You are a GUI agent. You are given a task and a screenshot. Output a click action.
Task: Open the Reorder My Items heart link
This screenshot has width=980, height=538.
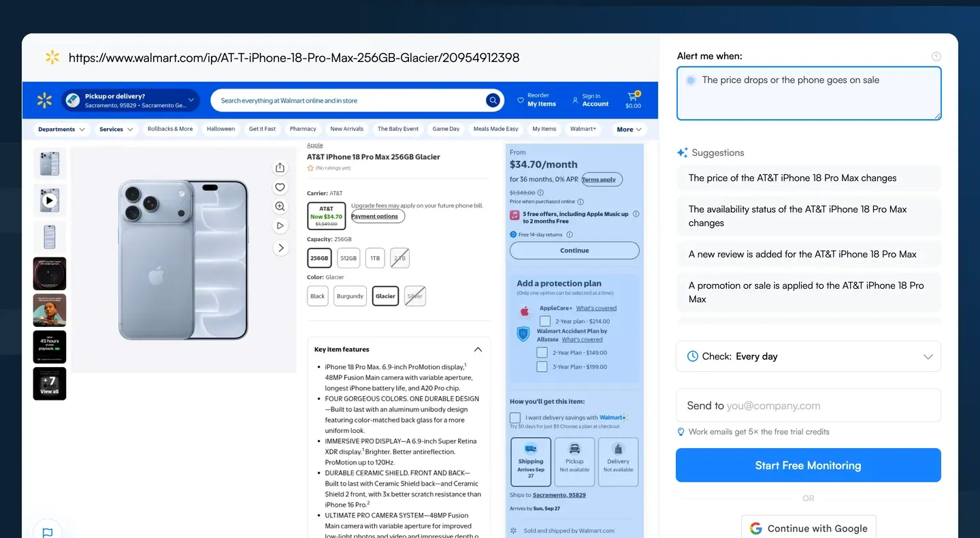click(536, 100)
